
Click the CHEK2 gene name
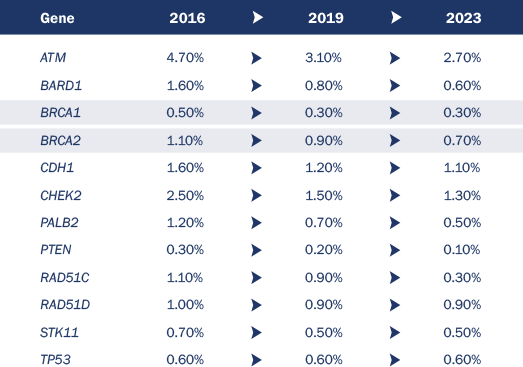point(61,196)
